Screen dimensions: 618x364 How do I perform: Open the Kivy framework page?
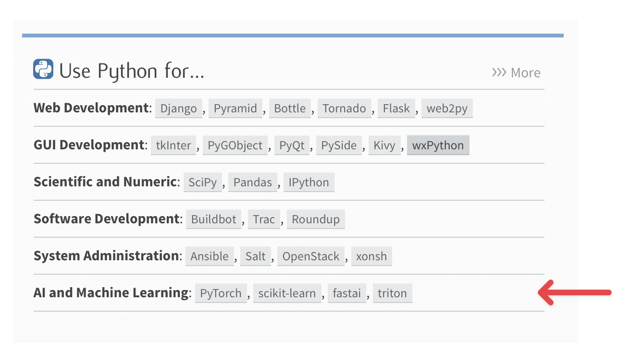click(x=384, y=145)
